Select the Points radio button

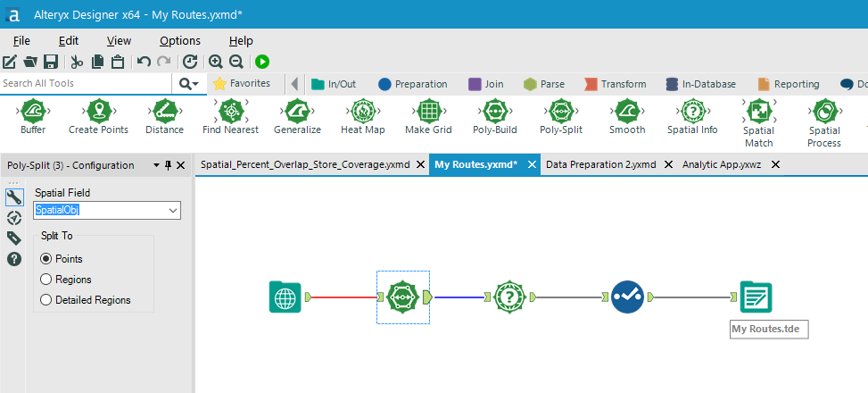pos(46,259)
